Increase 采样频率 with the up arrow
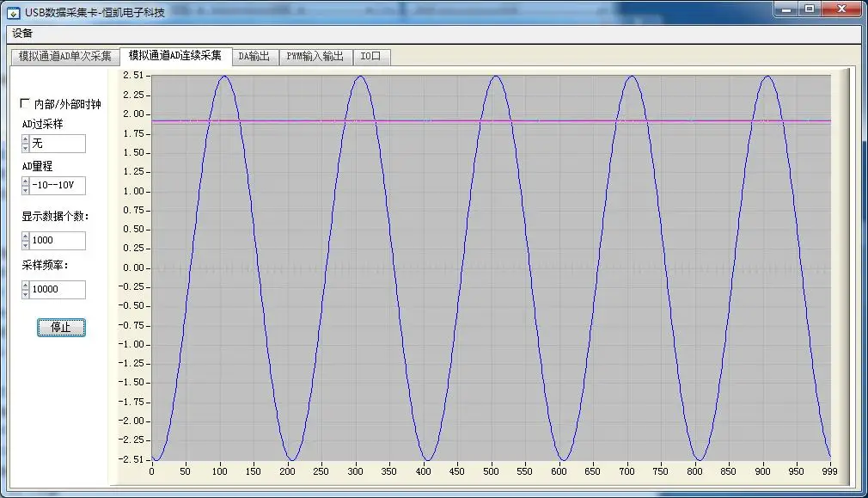Image resolution: width=868 pixels, height=498 pixels. click(x=25, y=286)
